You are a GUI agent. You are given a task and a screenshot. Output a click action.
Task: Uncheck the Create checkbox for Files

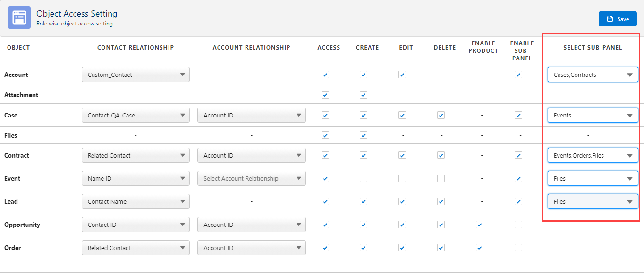pyautogui.click(x=363, y=135)
